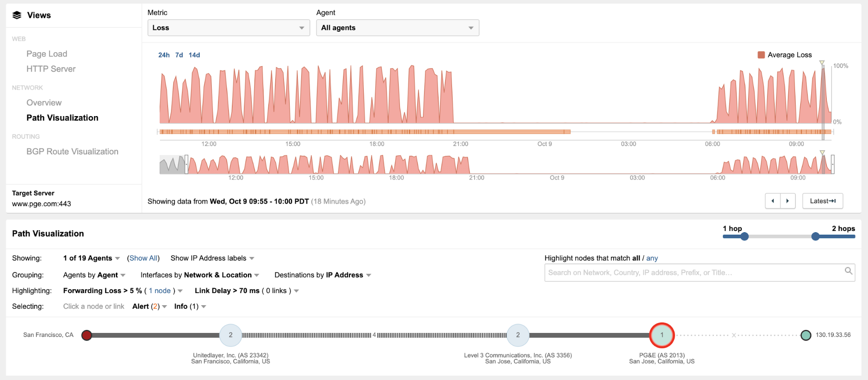The width and height of the screenshot is (868, 380).
Task: Step to next time interval arrow
Action: click(x=788, y=201)
